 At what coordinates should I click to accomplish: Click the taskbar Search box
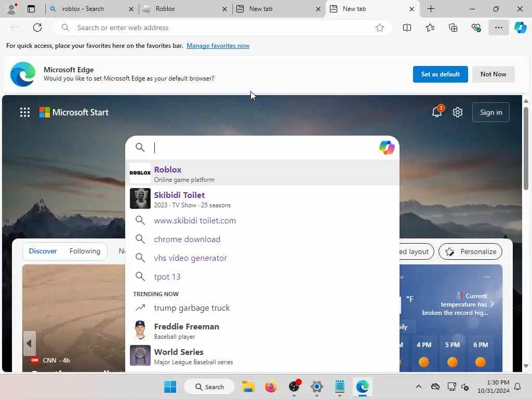[209, 387]
